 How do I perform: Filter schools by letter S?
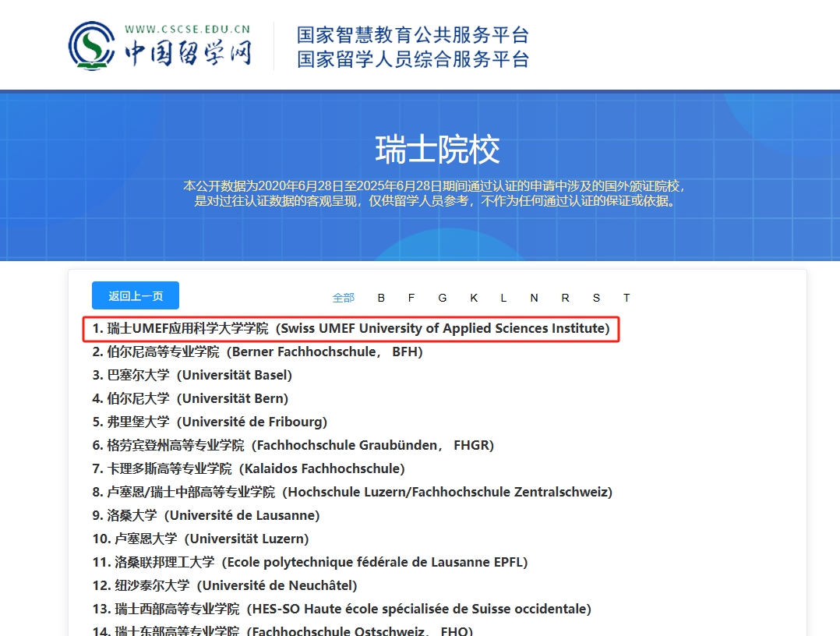(x=595, y=298)
